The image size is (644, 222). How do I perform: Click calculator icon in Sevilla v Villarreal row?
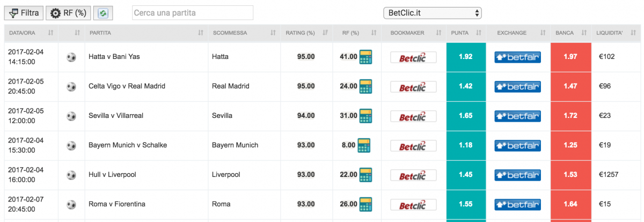365,116
